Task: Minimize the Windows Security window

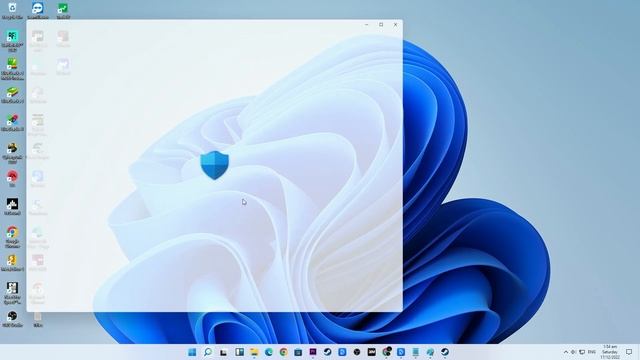Action: pos(367,24)
